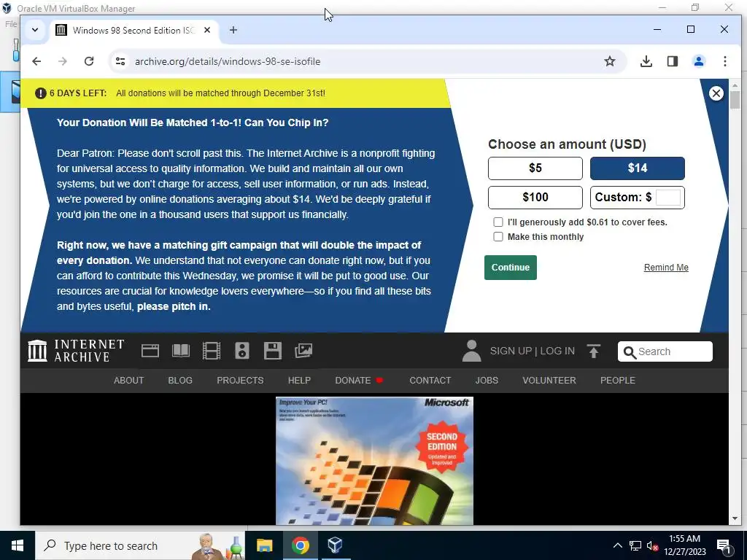747x560 pixels.
Task: Open the Windows Start button
Action: tap(18, 545)
